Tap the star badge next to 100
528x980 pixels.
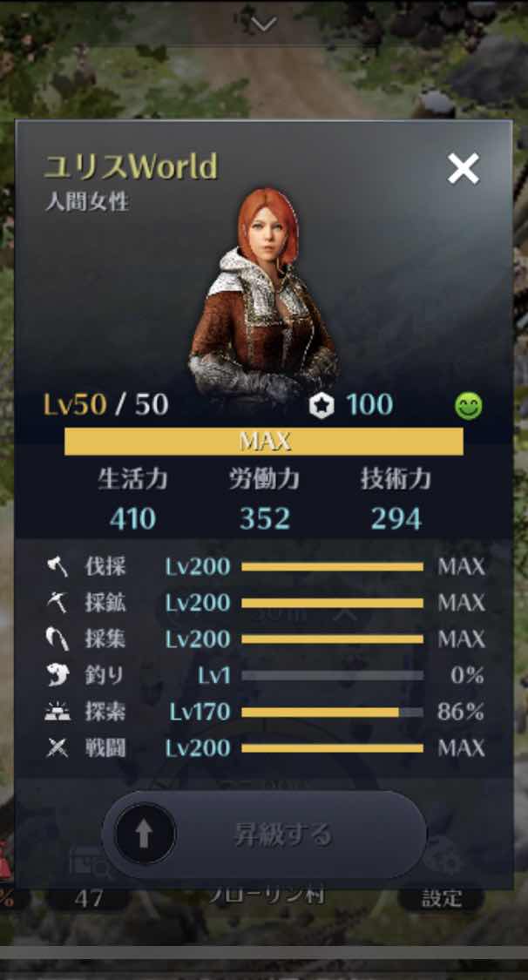(322, 406)
